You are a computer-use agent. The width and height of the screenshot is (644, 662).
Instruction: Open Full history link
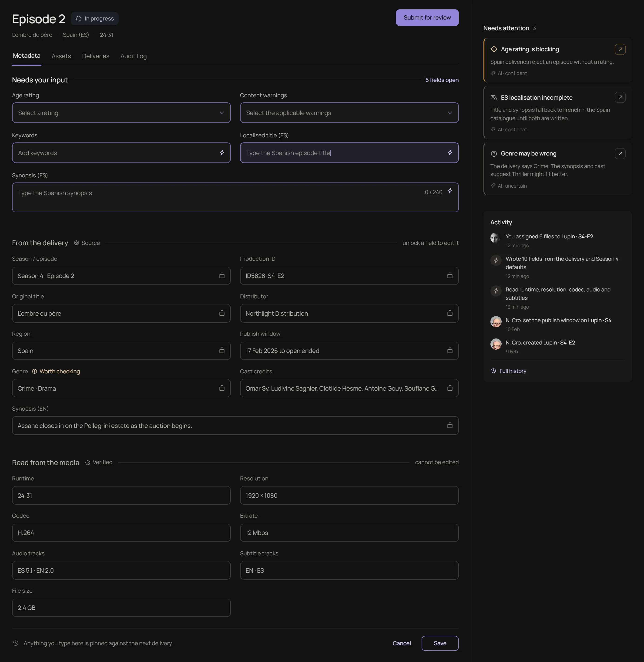(508, 371)
